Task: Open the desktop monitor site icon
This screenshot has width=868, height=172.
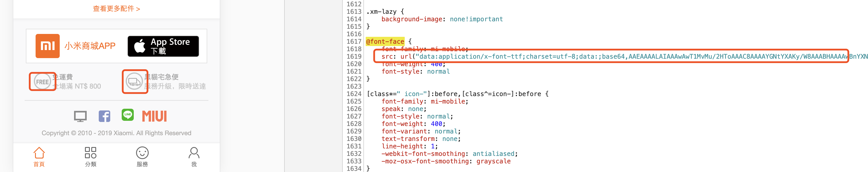Action: (x=80, y=116)
